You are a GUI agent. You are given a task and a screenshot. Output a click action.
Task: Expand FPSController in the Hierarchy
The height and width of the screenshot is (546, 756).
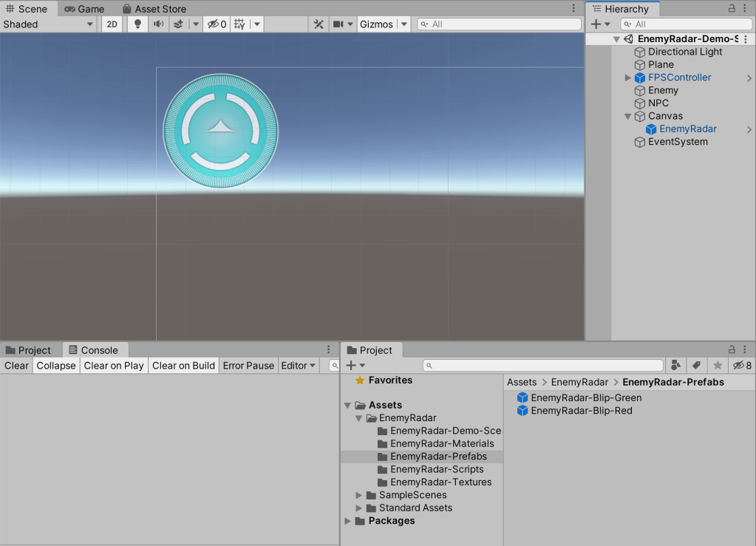pyautogui.click(x=627, y=77)
